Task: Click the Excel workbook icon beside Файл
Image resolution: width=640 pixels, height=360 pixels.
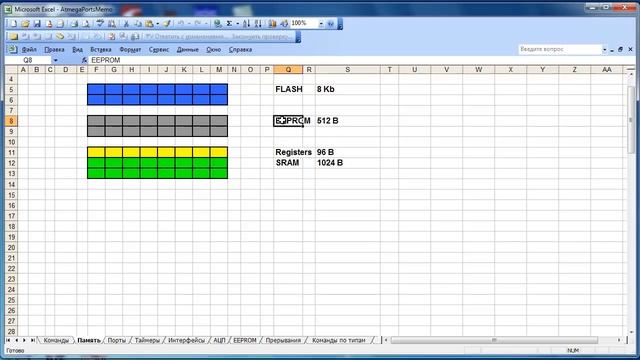Action: click(12, 49)
